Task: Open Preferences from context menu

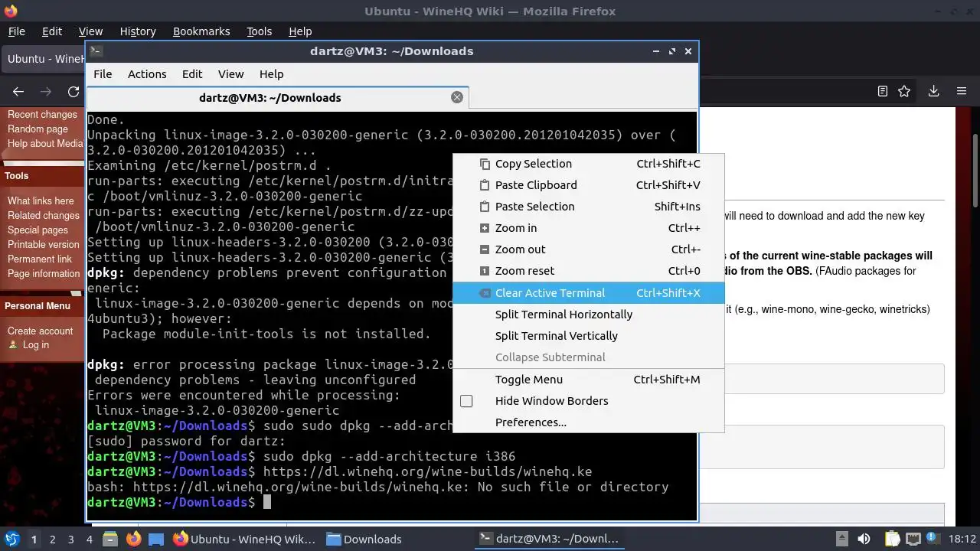Action: [x=588, y=422]
